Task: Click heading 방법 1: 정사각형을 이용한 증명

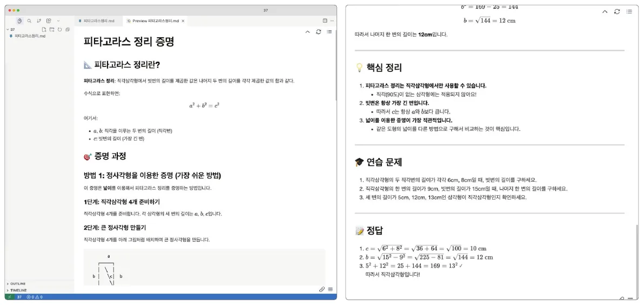Action: point(152,176)
